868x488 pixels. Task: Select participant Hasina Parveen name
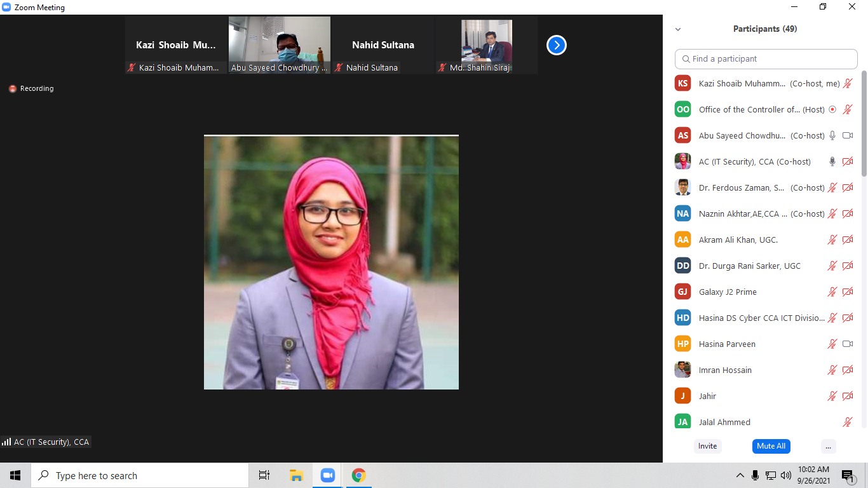(727, 344)
